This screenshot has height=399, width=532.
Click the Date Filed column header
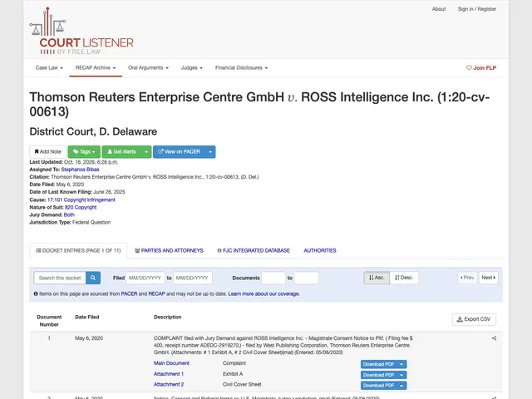point(86,317)
